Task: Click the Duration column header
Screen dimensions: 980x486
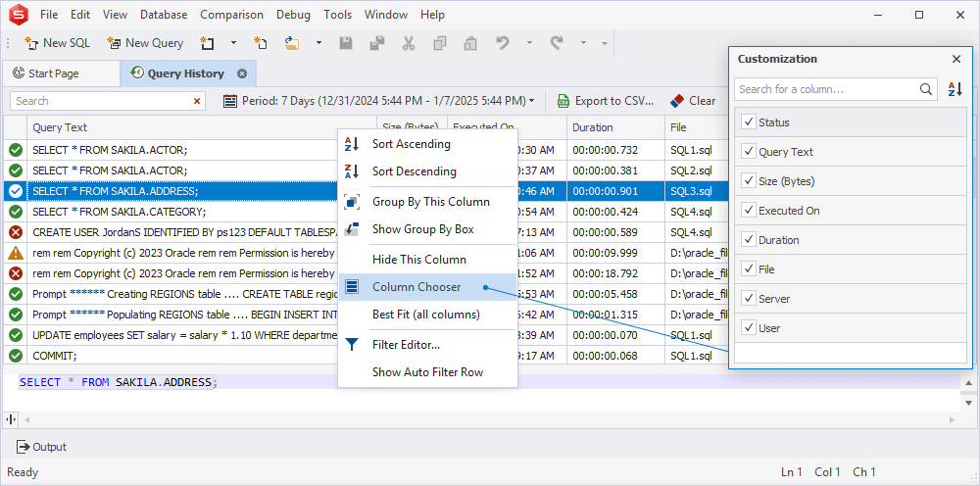Action: point(615,127)
